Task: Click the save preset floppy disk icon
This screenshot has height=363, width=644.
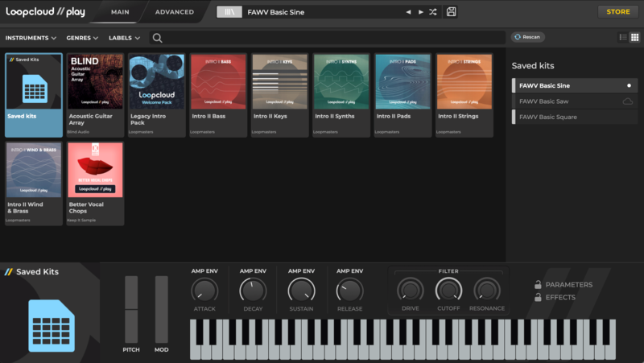Action: click(x=452, y=12)
